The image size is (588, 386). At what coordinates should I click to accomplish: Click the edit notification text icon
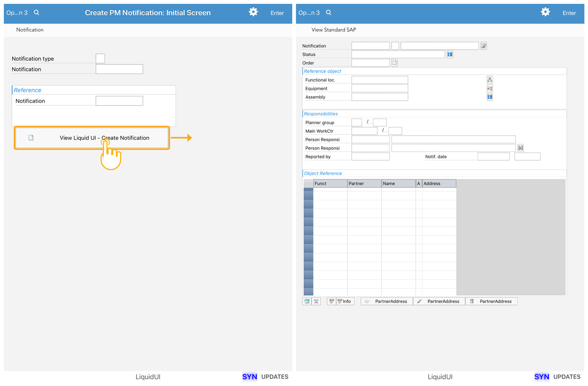[484, 46]
